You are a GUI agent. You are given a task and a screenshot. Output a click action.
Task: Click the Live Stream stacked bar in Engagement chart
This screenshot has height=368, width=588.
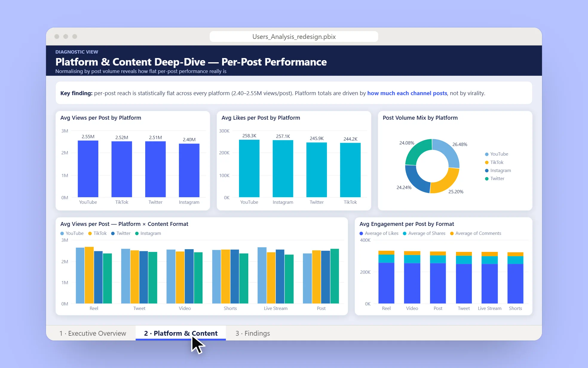point(490,278)
